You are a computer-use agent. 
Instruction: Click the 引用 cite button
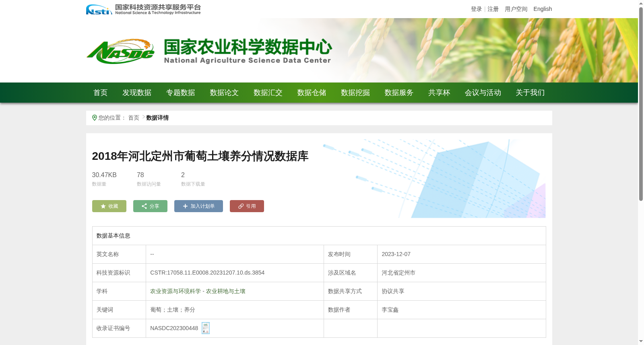coord(247,206)
